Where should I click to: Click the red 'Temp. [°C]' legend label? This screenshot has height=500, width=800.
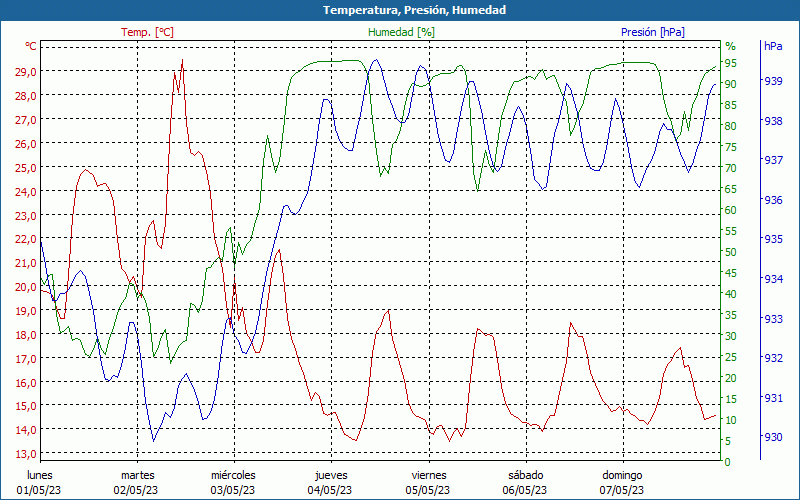pos(147,32)
